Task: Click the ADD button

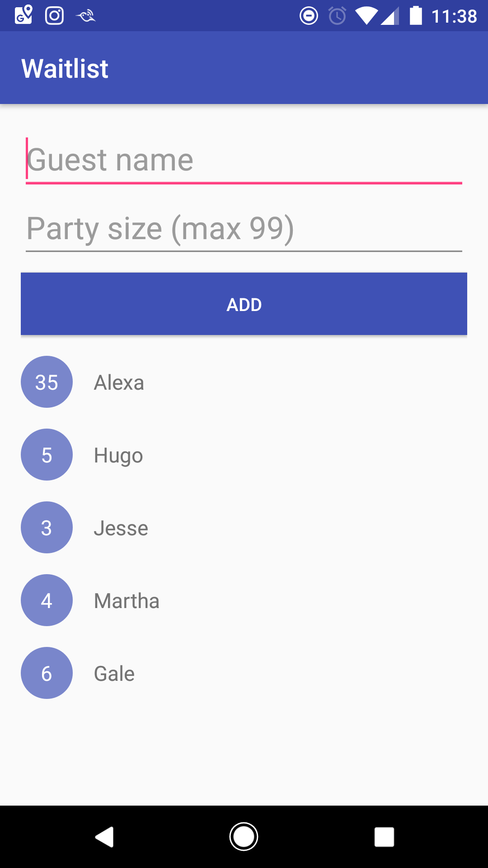Action: coord(244,304)
